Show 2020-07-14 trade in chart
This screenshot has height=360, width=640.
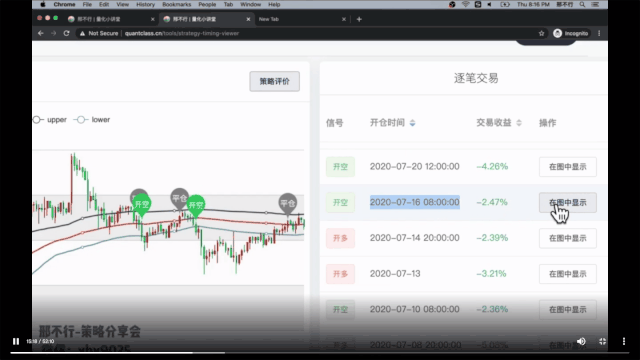coord(568,238)
